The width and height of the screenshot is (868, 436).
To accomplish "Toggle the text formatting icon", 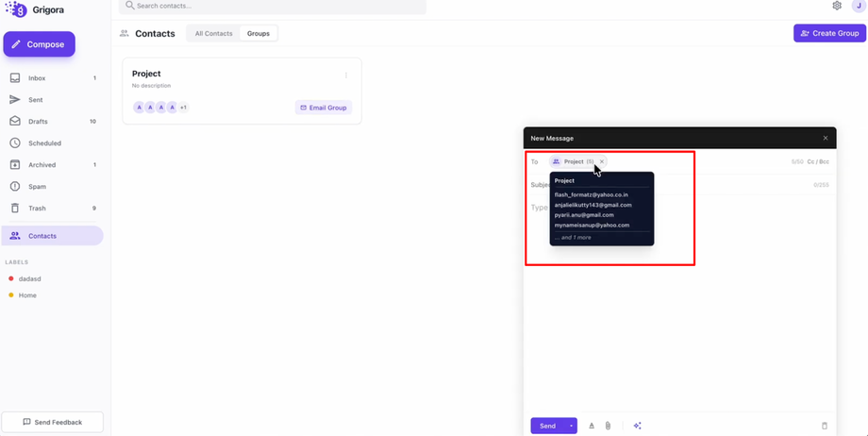I will tap(592, 426).
